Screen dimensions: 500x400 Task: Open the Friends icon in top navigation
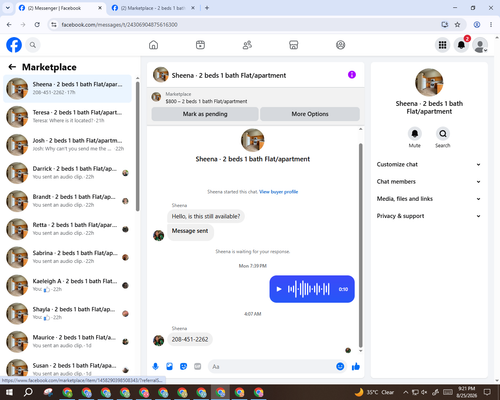tap(247, 45)
